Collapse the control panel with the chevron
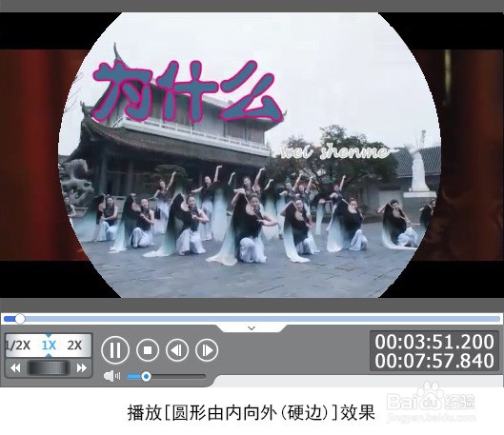This screenshot has height=435, width=504. click(252, 328)
